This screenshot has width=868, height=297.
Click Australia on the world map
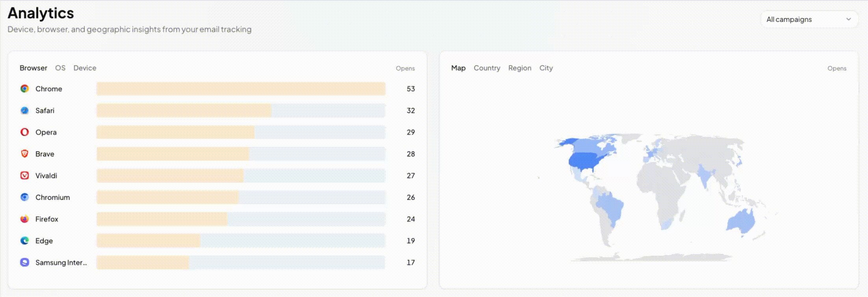pyautogui.click(x=740, y=221)
